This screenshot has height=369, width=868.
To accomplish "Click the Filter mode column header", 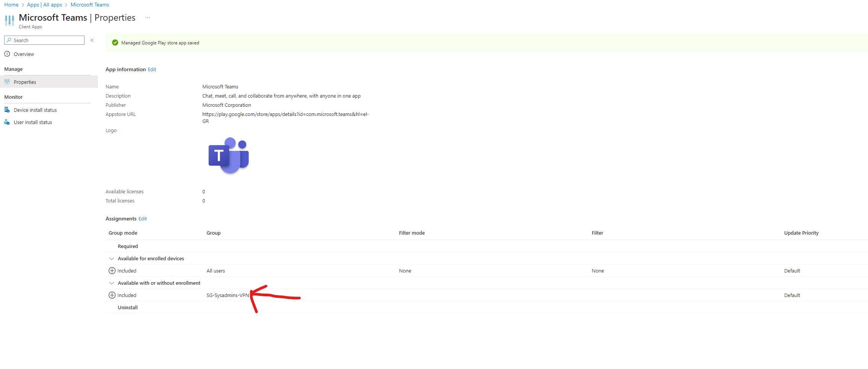I will [412, 233].
